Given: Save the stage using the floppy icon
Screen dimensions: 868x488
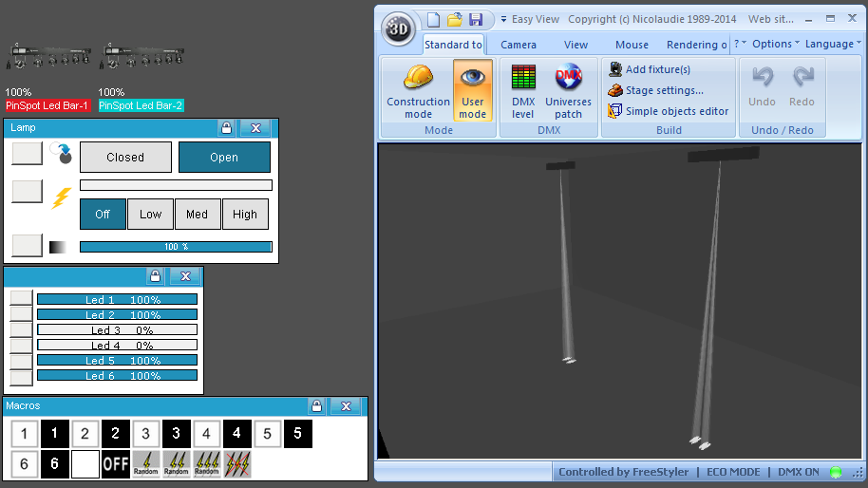Looking at the screenshot, I should point(476,20).
